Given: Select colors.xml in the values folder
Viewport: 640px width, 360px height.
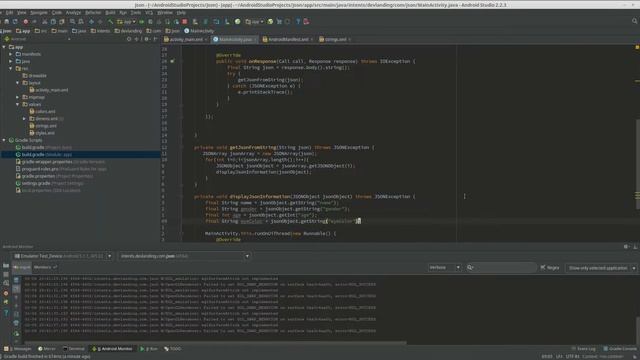Looking at the screenshot, I should 42,111.
